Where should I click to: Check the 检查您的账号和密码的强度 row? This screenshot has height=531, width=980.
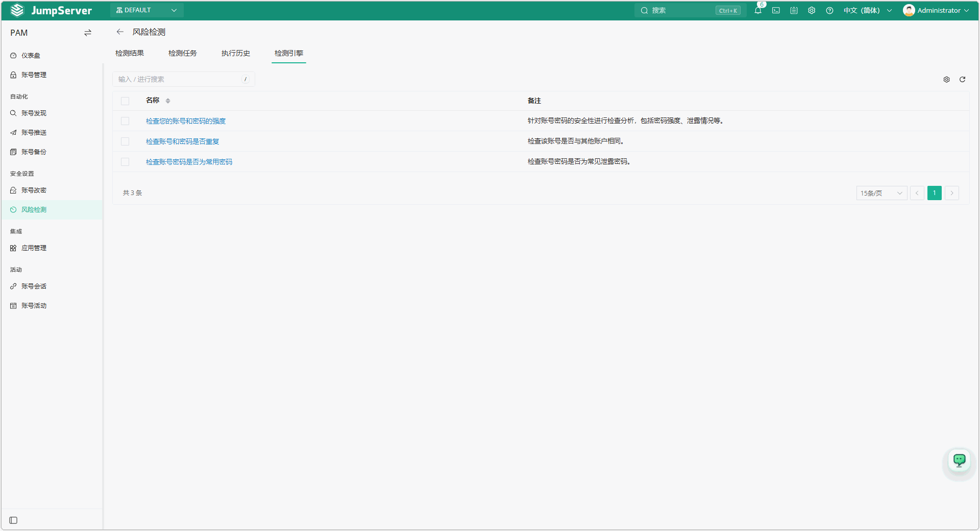pos(125,121)
